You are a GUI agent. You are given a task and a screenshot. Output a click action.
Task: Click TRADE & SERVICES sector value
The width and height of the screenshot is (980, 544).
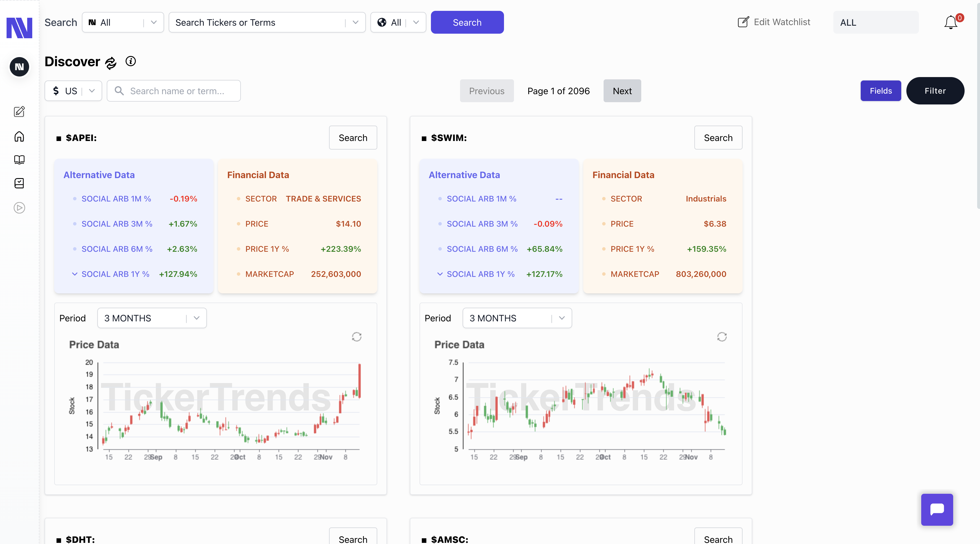[323, 199]
